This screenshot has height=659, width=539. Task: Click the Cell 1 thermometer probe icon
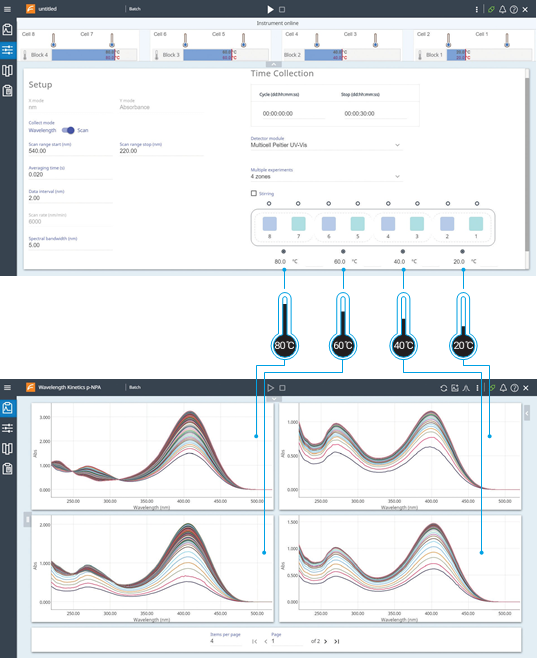pyautogui.click(x=507, y=40)
